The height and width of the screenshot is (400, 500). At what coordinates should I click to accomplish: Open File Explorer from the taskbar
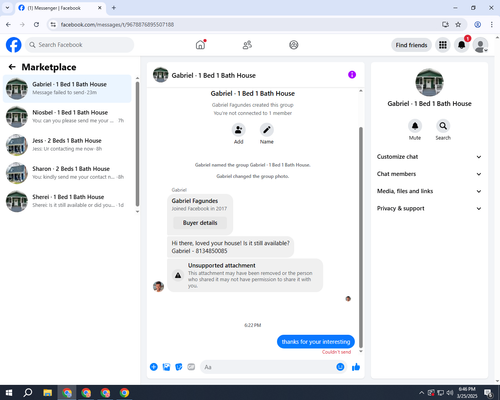47,393
